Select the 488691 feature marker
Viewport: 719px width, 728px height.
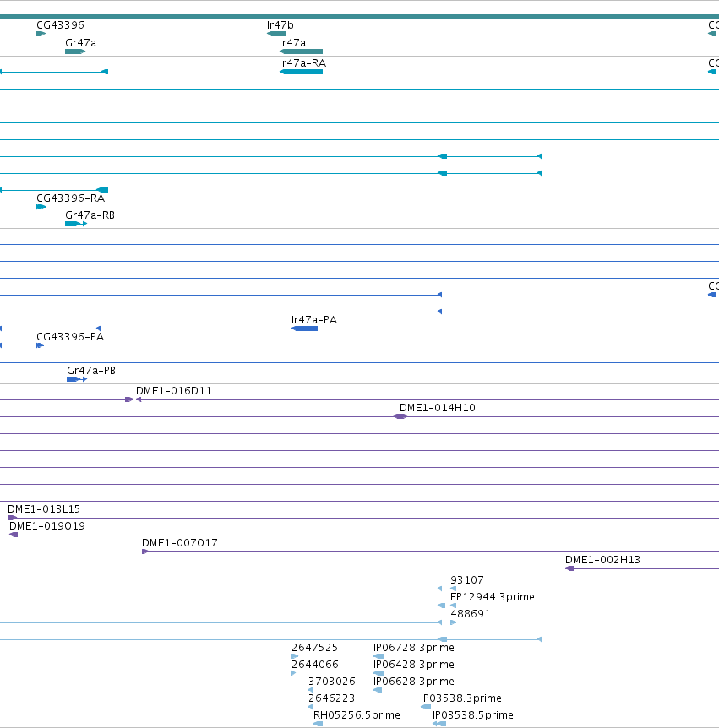[454, 622]
